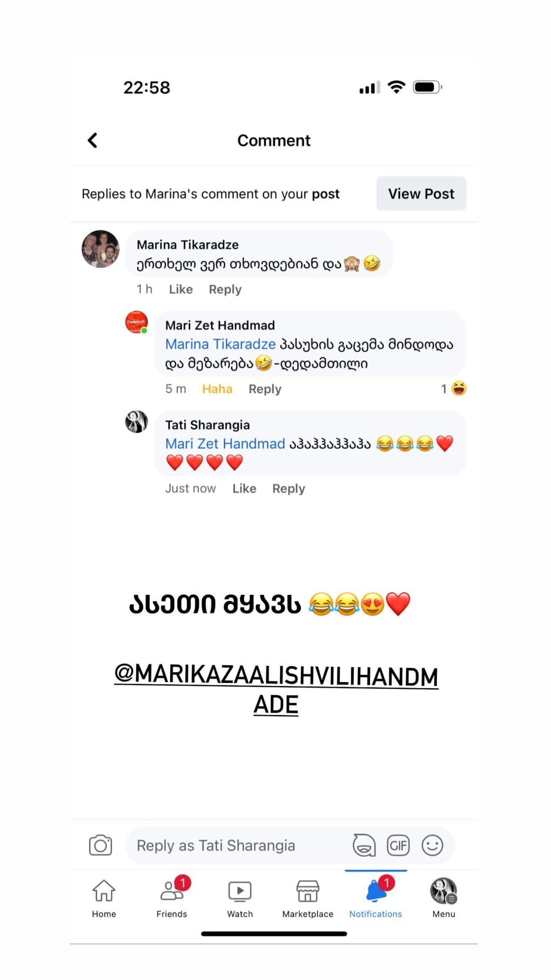Like Tati Sharangia's reply

pos(244,489)
